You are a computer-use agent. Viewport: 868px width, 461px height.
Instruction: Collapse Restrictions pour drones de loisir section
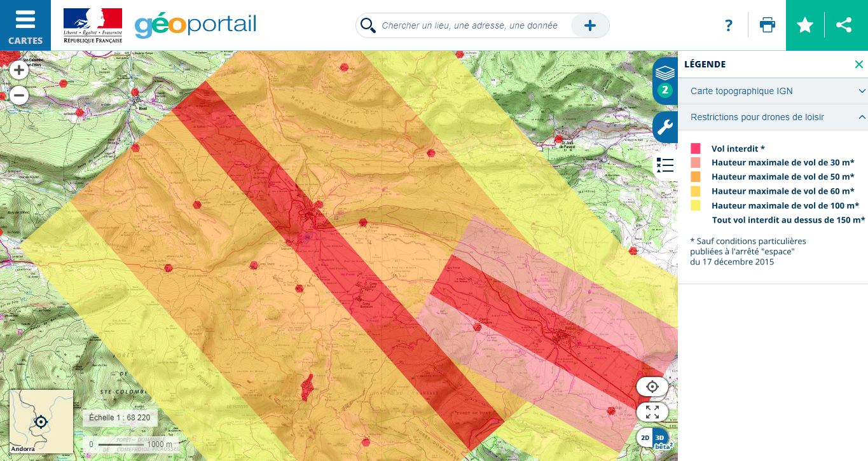point(862,117)
